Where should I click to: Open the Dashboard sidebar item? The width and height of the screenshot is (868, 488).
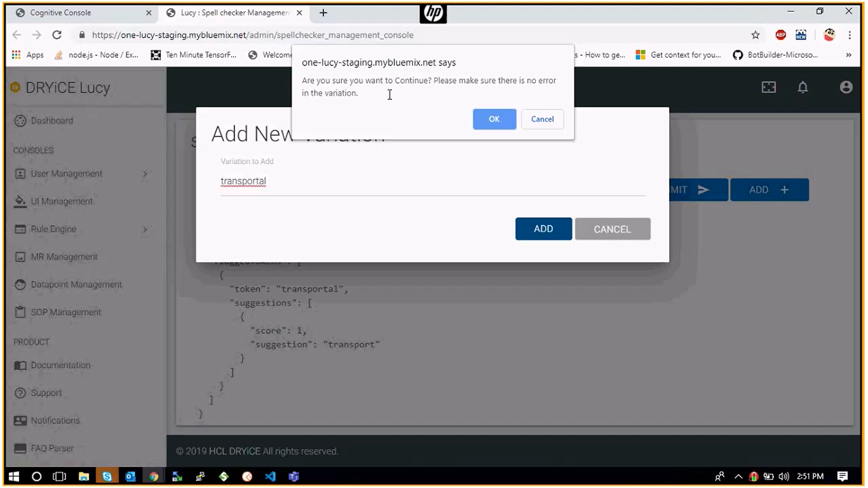click(x=52, y=121)
